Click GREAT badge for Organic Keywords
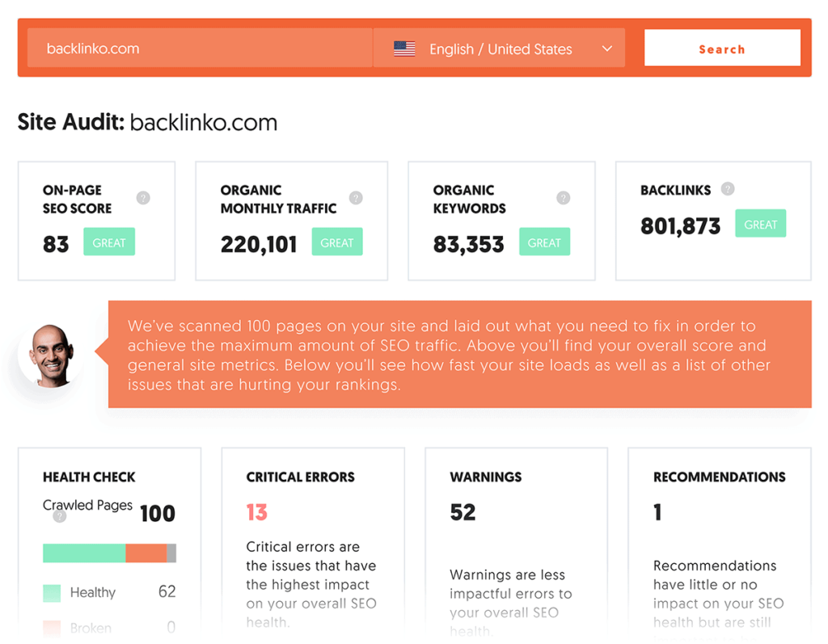 coord(544,242)
